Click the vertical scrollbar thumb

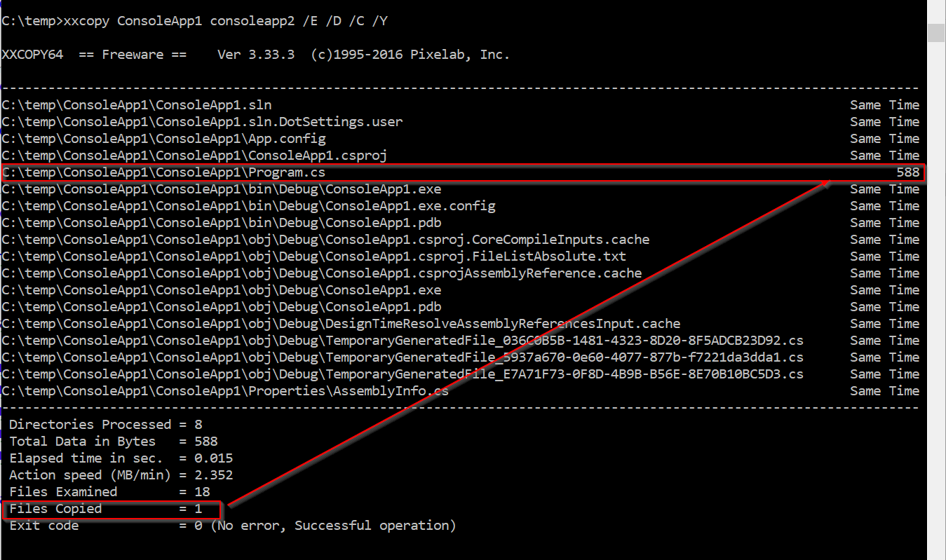pos(936,33)
